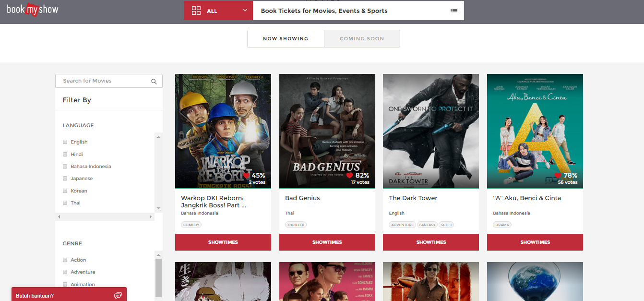Viewport: 644px width, 301px height.
Task: Click genre list scroll up arrow
Action: click(x=159, y=254)
